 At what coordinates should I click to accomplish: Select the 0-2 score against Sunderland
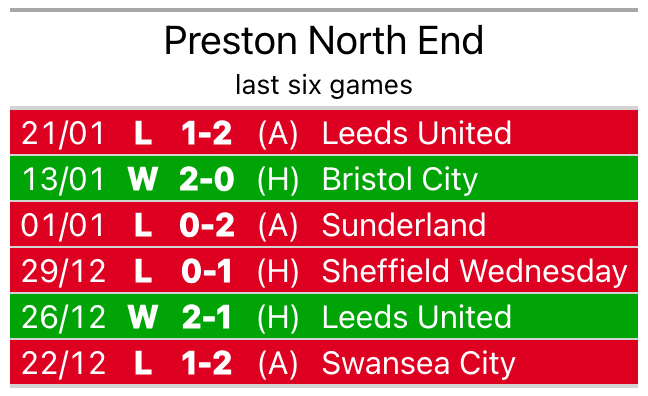(x=207, y=225)
